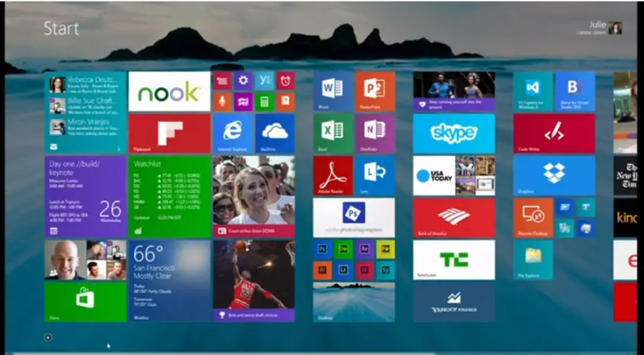Launch the OneNote tile
This screenshot has height=355, width=644.
(375, 133)
